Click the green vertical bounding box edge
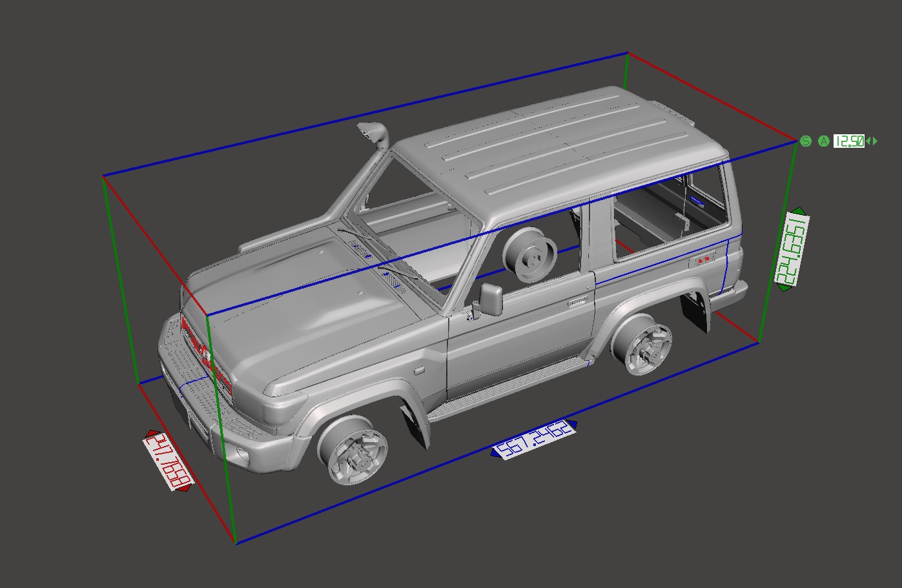The height and width of the screenshot is (588, 902). click(x=119, y=278)
